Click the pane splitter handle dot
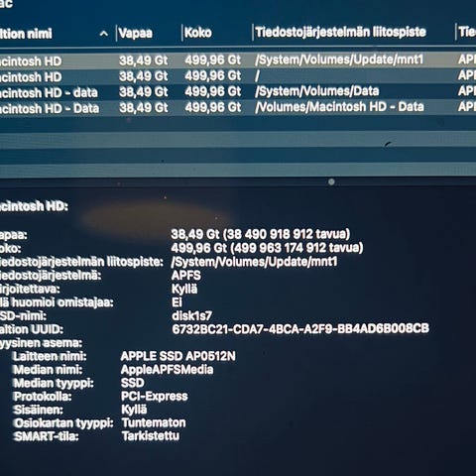Screen dimensions: 476x476 (x=331, y=181)
